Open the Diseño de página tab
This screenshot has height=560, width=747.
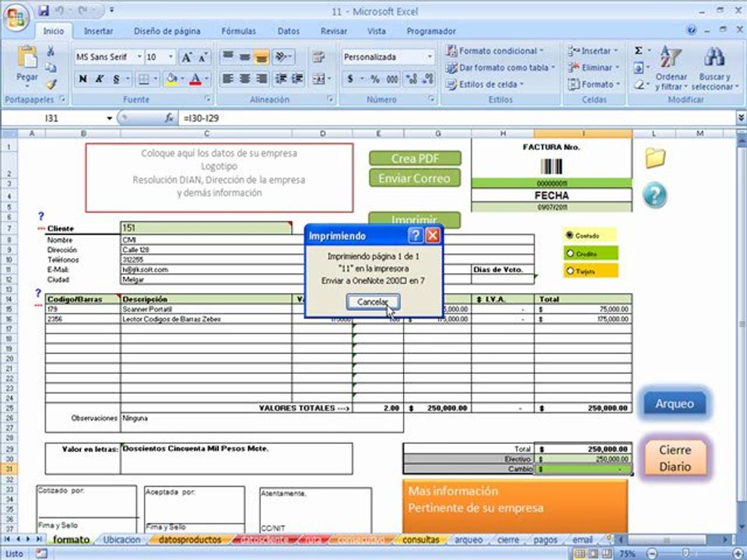click(167, 31)
